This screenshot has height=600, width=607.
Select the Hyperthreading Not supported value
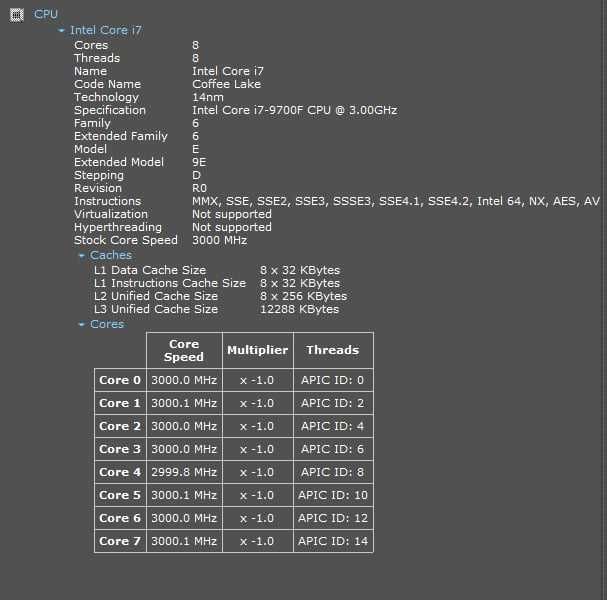click(232, 227)
